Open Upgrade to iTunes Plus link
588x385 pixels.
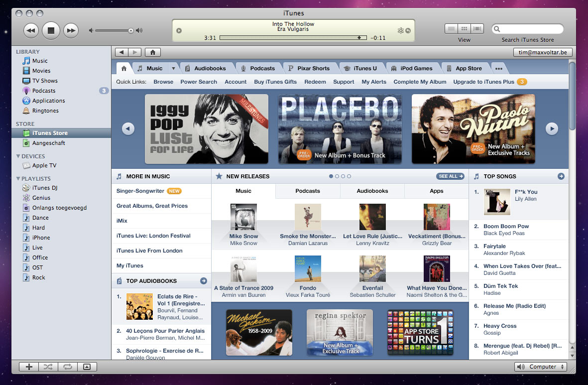pos(484,82)
